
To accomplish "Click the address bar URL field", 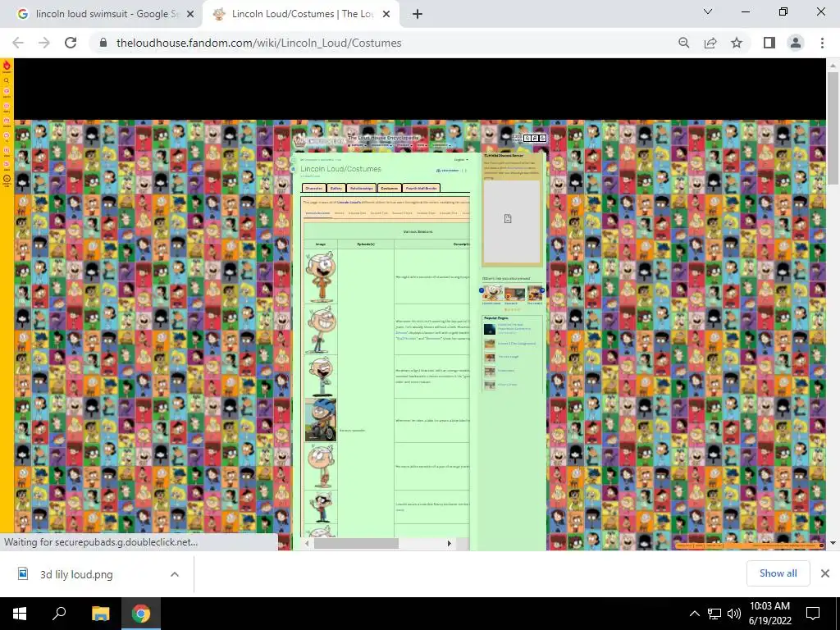I will pyautogui.click(x=258, y=43).
